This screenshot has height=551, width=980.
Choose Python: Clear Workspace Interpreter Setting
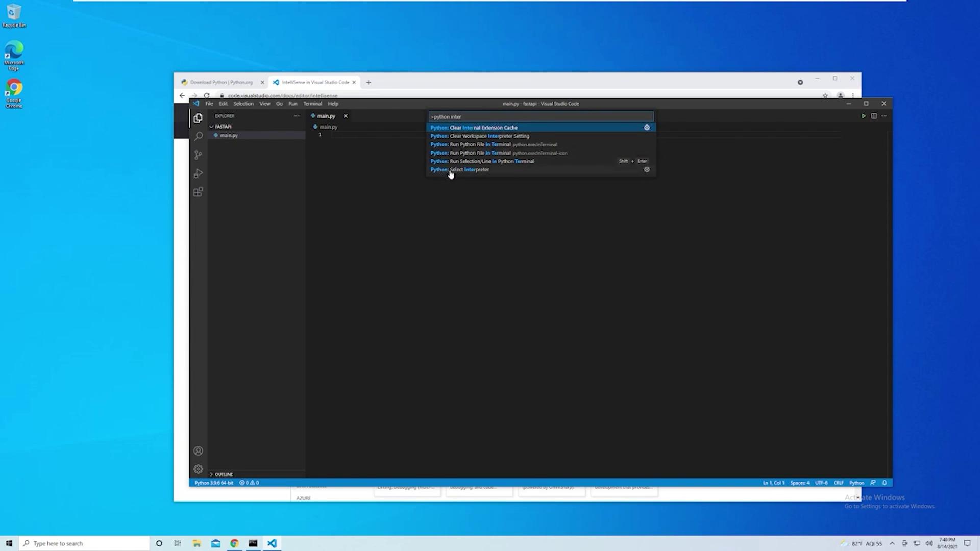(x=489, y=136)
